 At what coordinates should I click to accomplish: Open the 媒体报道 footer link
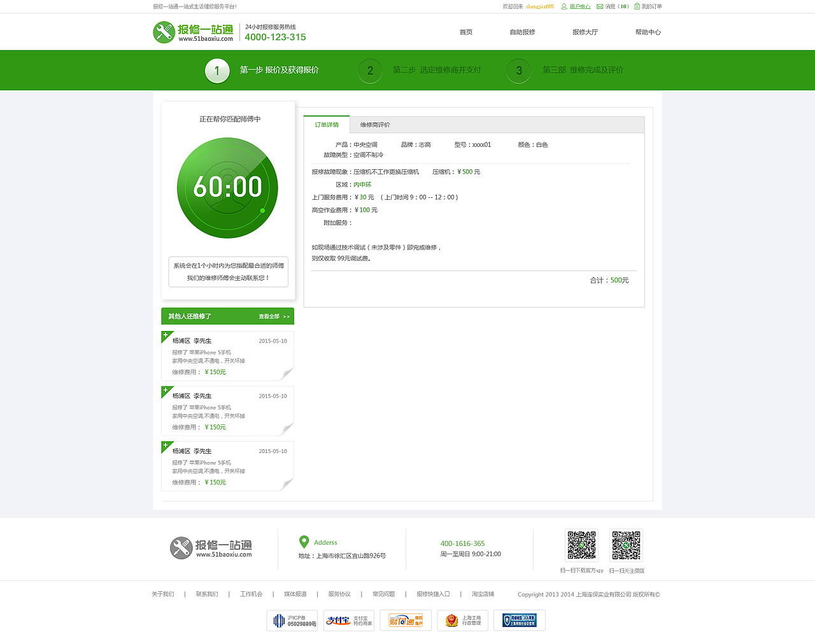click(295, 594)
